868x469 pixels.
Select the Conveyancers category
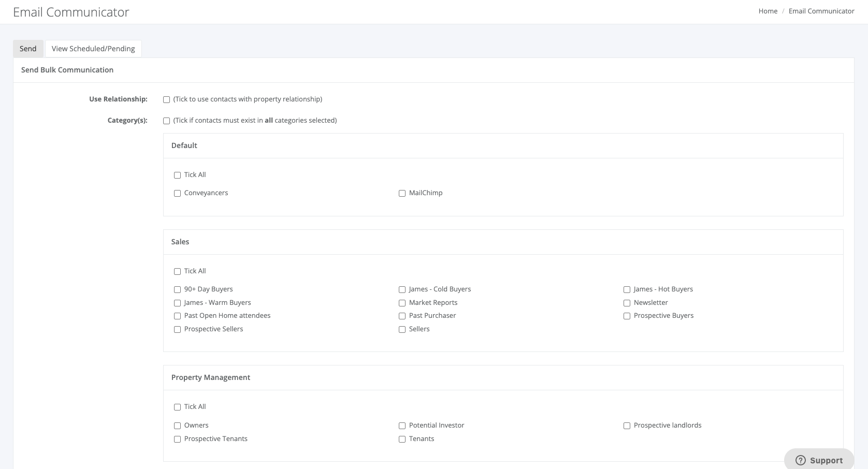(177, 193)
